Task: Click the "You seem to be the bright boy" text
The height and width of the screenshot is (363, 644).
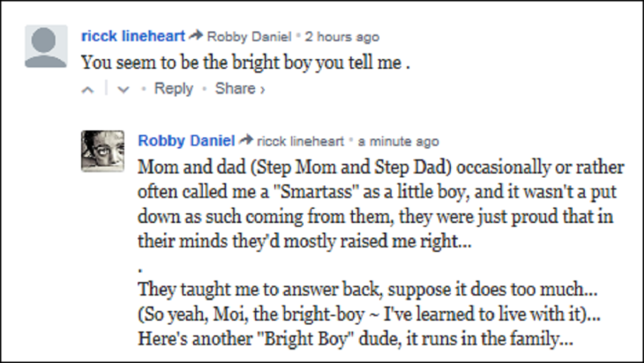Action: (x=245, y=63)
